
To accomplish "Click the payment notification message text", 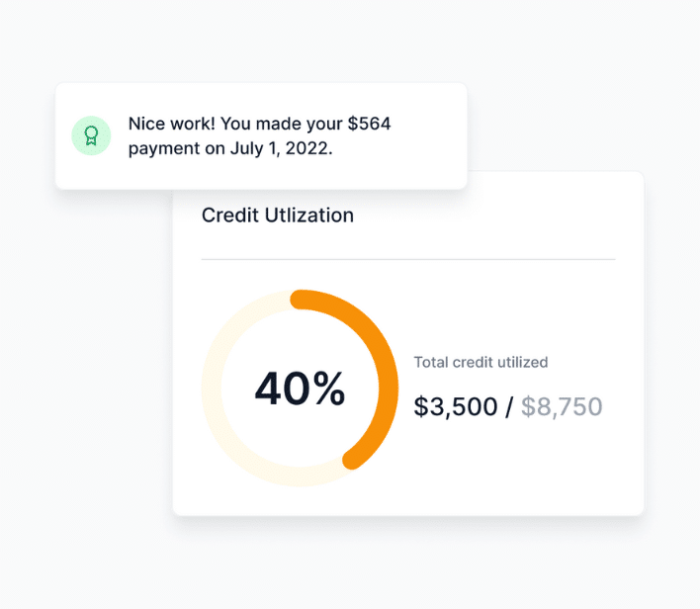I will (x=259, y=135).
